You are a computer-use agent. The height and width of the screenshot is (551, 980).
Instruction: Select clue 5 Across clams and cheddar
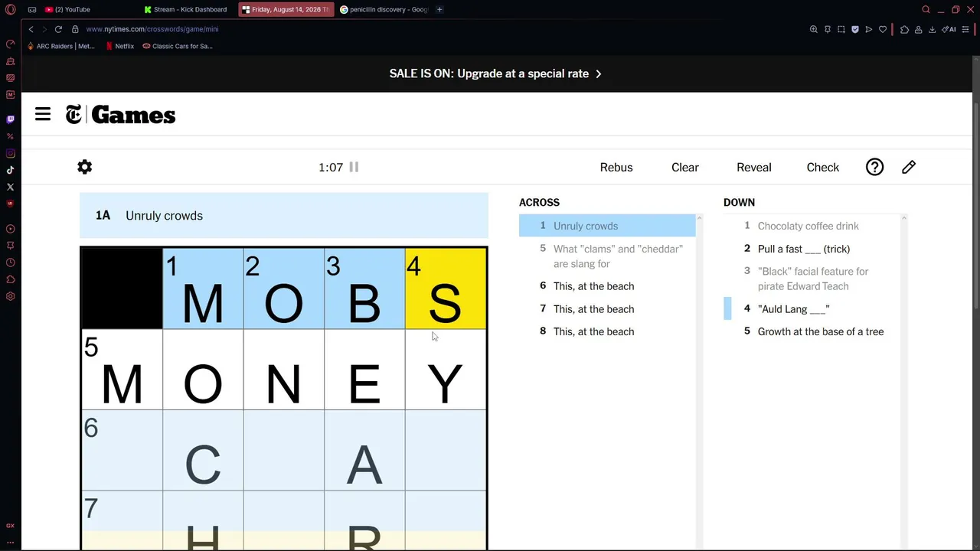[607, 256]
